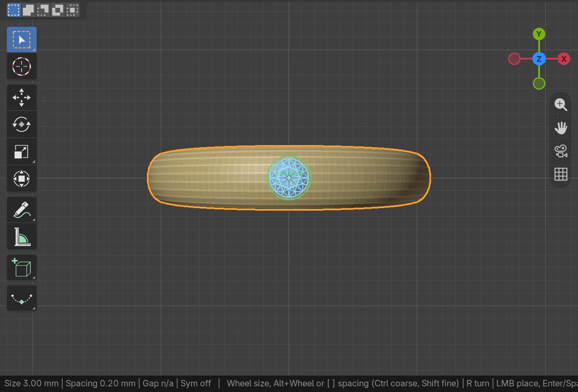The image size is (578, 392).
Task: Choose the Rotate tool
Action: 22,124
